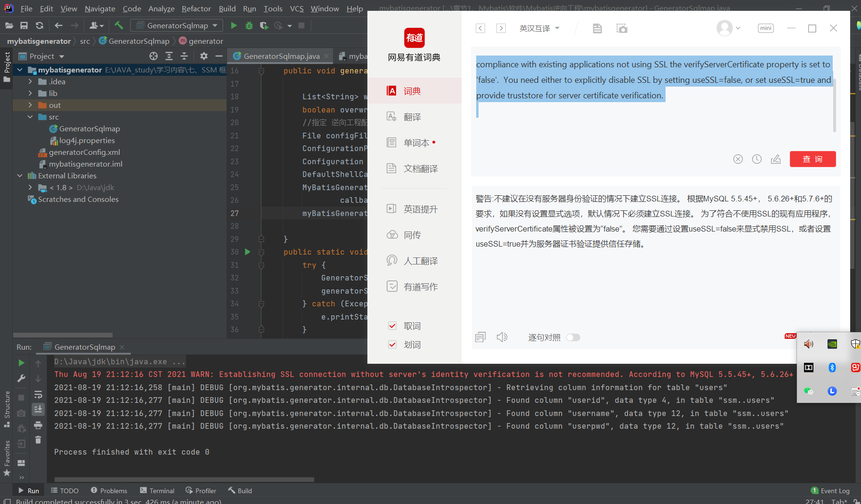This screenshot has width=861, height=504.
Task: Run GeneratorSqlmap with the green play icon
Action: [234, 25]
